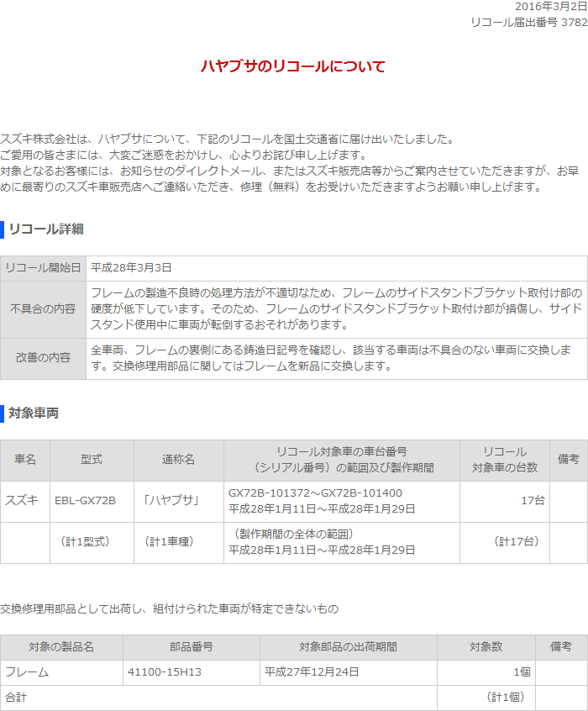Click the line 交換修理用部品として出荷し
The image size is (588, 711).
coord(169,609)
